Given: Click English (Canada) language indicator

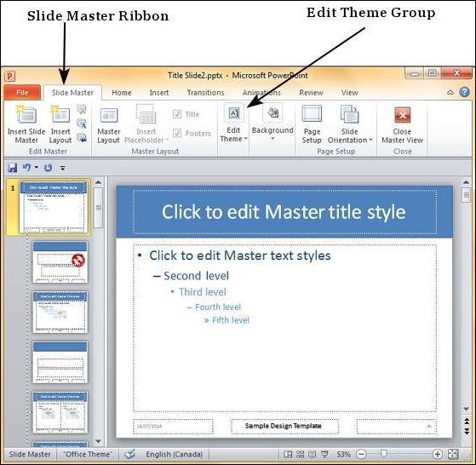Looking at the screenshot, I should coord(174,455).
